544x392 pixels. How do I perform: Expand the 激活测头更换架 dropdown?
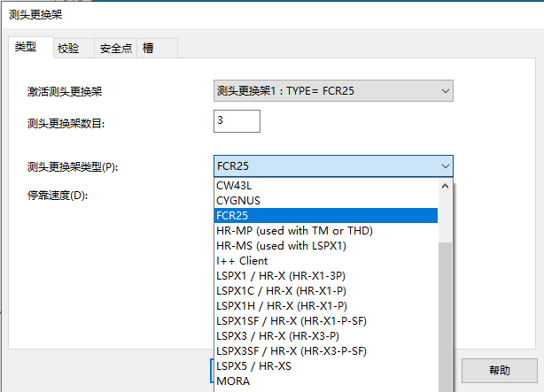[x=333, y=91]
